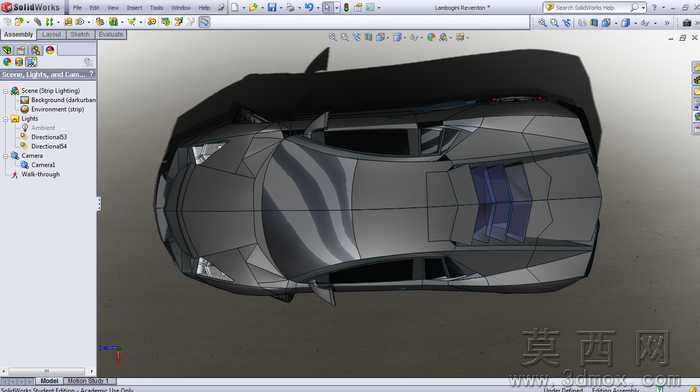Select the Environment (strip) tree item
The image size is (700, 392).
click(x=57, y=109)
